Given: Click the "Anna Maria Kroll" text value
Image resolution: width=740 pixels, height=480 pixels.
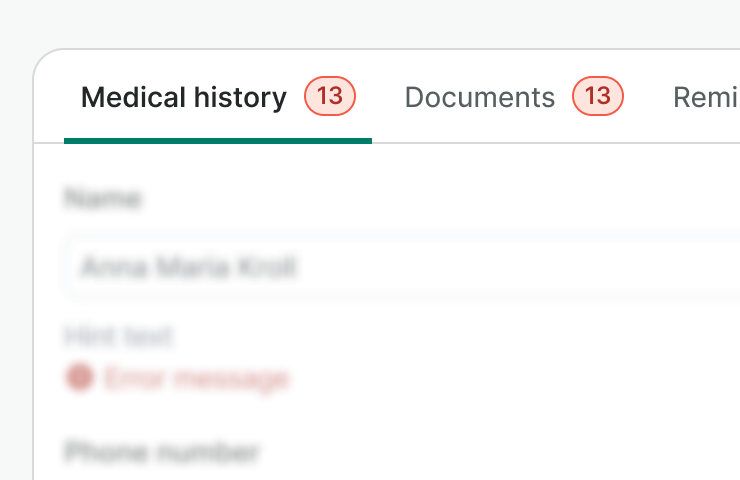Looking at the screenshot, I should 189,268.
